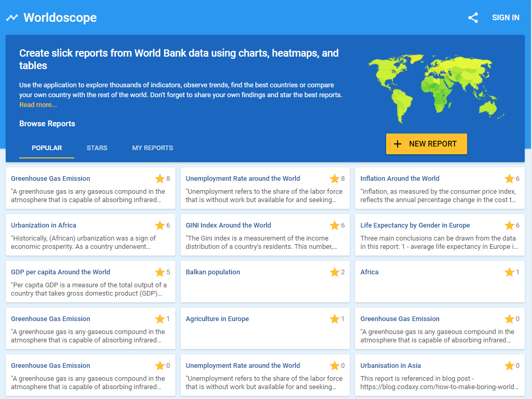Click the star count 5 on GDP per capita card
532x399 pixels.
pos(168,272)
